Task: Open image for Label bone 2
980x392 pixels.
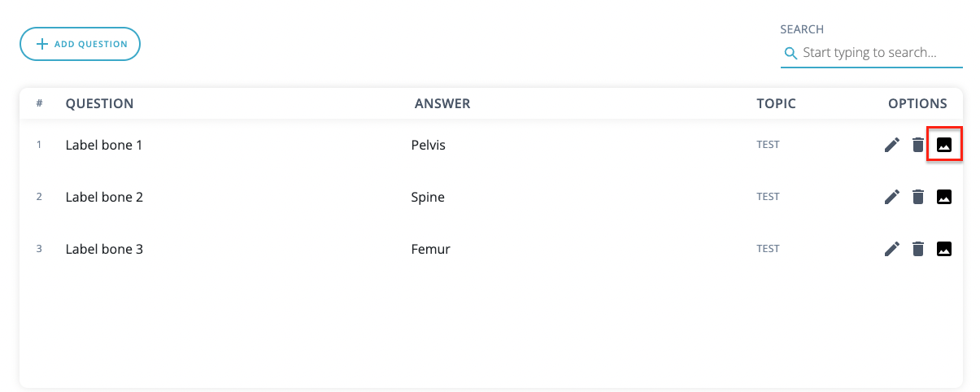Action: point(944,197)
